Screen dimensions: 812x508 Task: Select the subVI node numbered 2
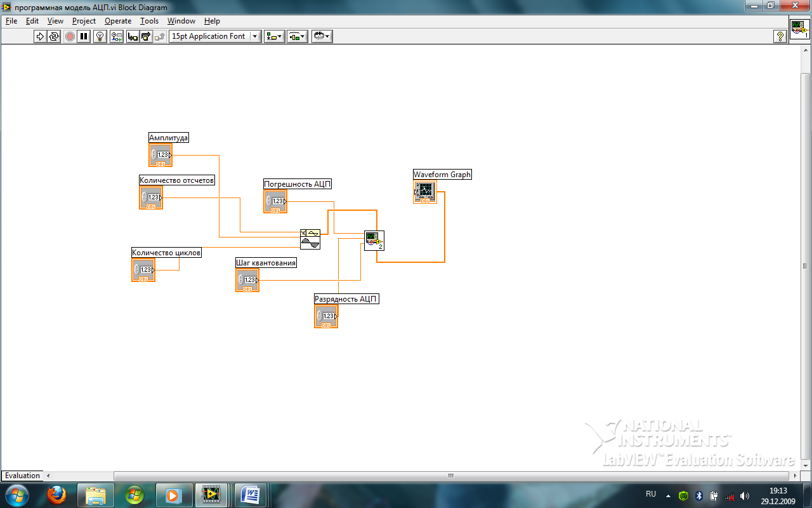(374, 241)
